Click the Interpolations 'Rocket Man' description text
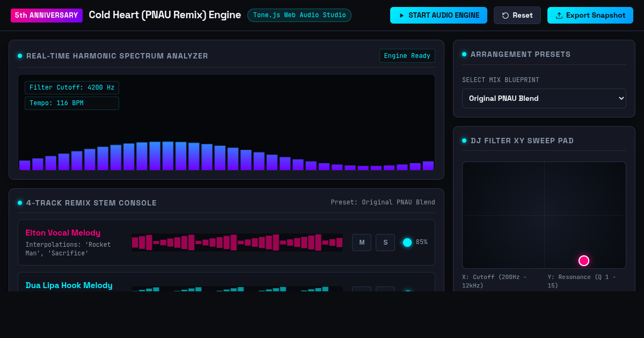 [68, 249]
